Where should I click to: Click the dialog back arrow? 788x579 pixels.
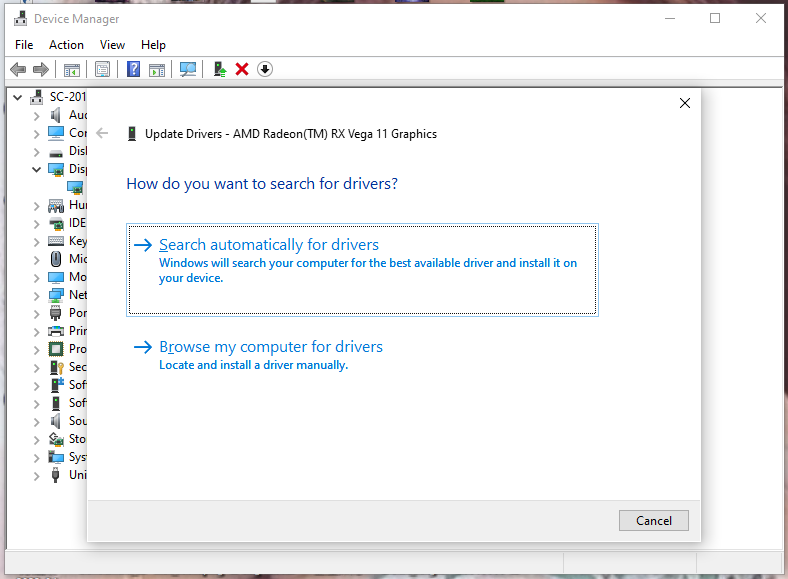tap(102, 133)
